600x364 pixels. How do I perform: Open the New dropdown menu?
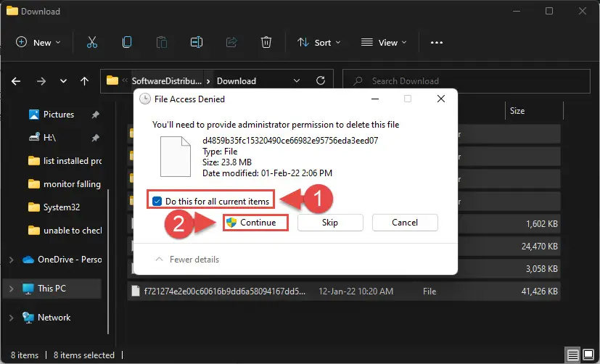38,43
